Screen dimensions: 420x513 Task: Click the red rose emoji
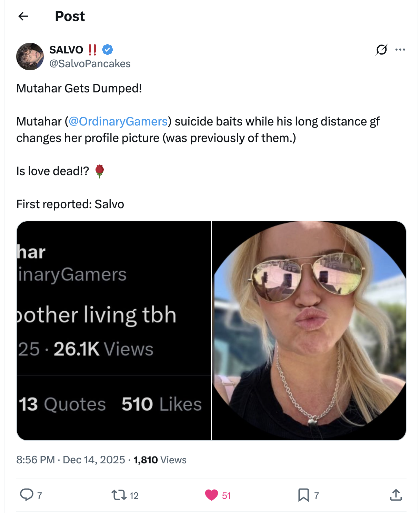100,171
